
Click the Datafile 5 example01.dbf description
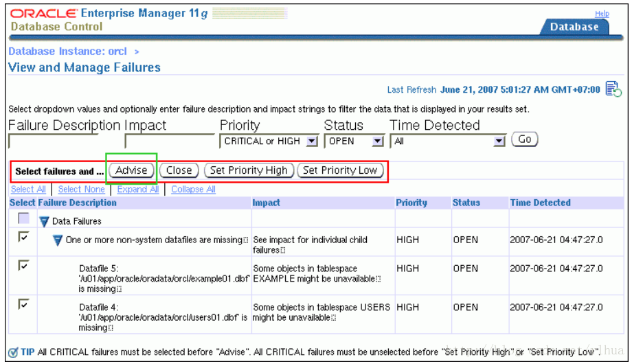(163, 279)
